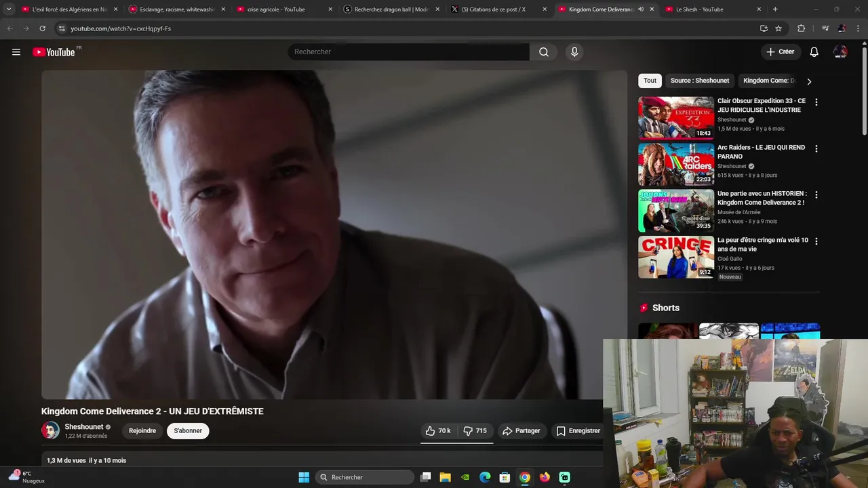Open options for La peur d'être cringe video
Viewport: 868px width, 488px height.
(x=816, y=241)
